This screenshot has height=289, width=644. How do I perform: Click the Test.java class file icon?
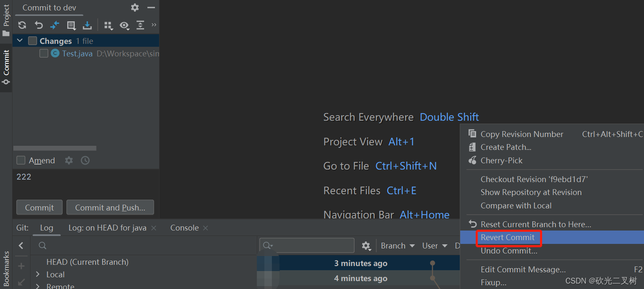point(55,53)
